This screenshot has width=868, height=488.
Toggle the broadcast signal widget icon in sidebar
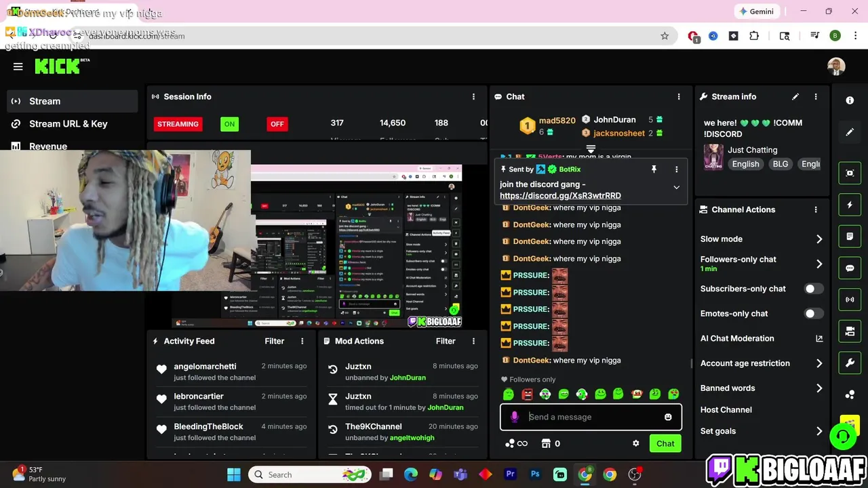[850, 300]
